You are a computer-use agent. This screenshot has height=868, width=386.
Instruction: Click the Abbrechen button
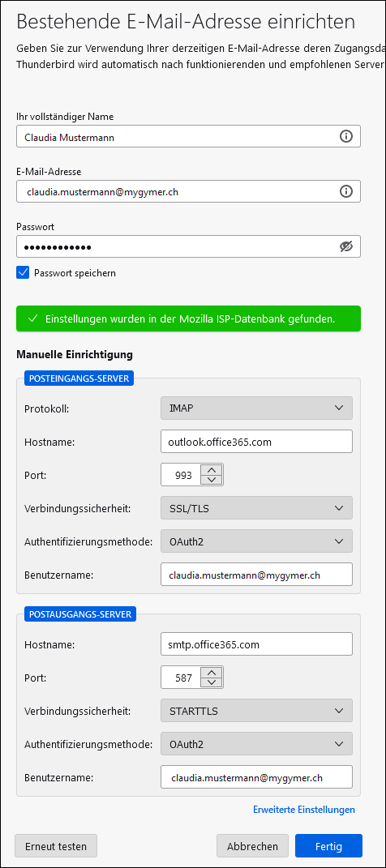(252, 846)
